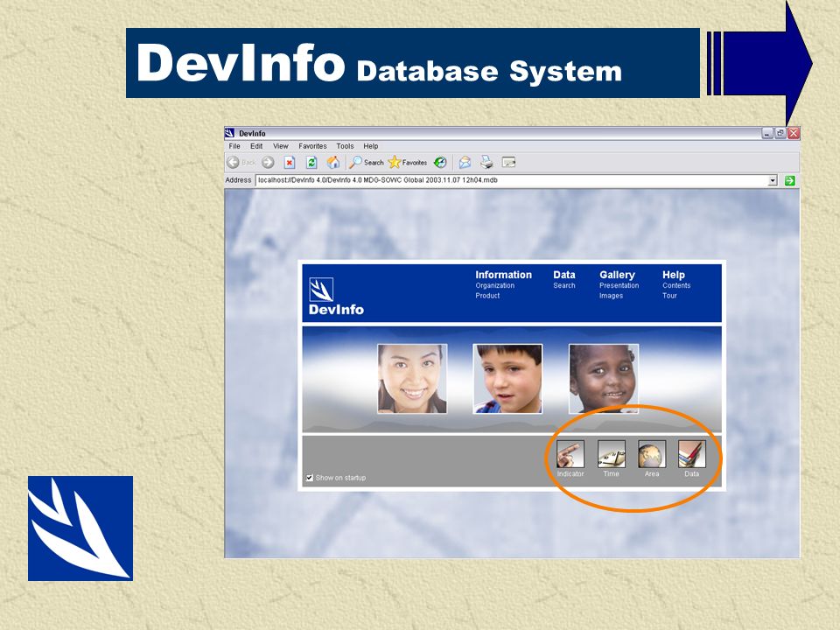Image resolution: width=840 pixels, height=630 pixels.
Task: Open the Indicator icon button
Action: pos(570,454)
